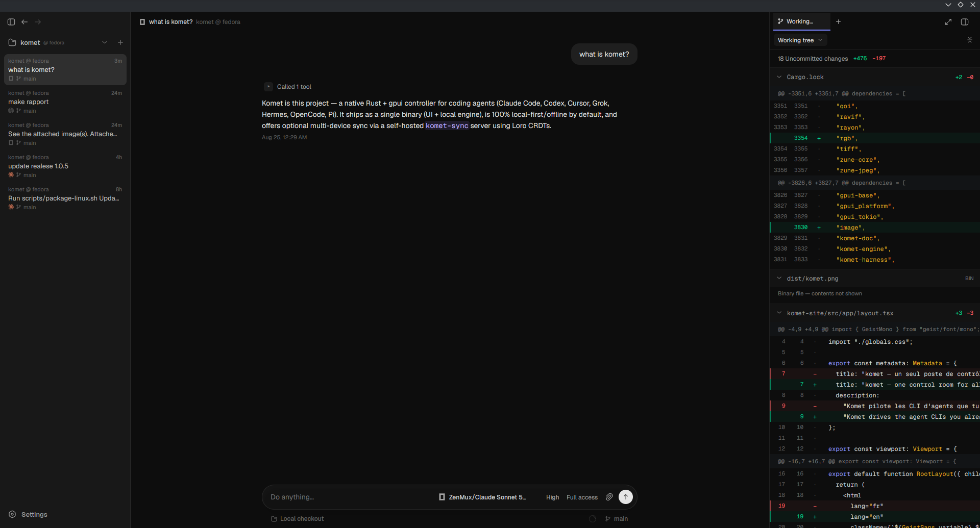Click the removed lang="fr" diff line
980x528 pixels.
[x=875, y=506]
